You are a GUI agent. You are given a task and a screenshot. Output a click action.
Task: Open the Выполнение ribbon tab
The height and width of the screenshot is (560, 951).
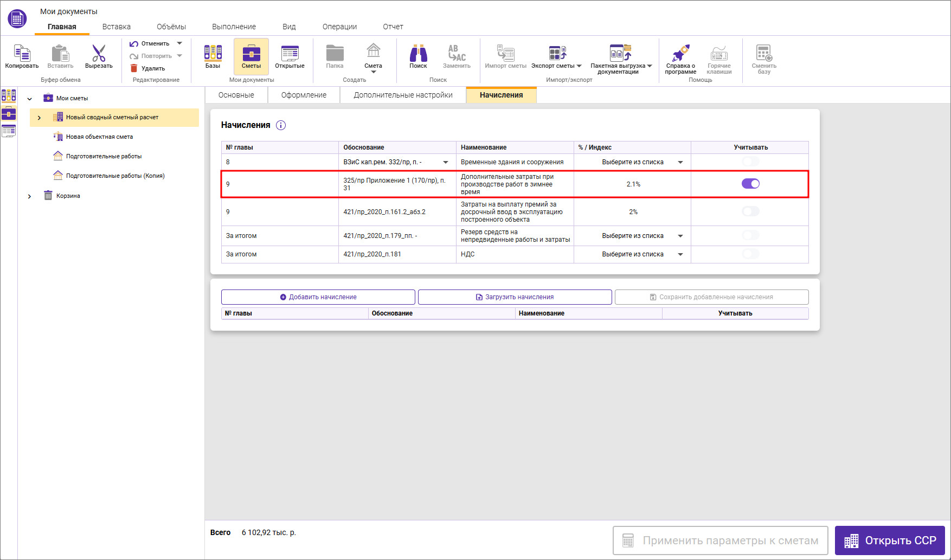click(234, 27)
